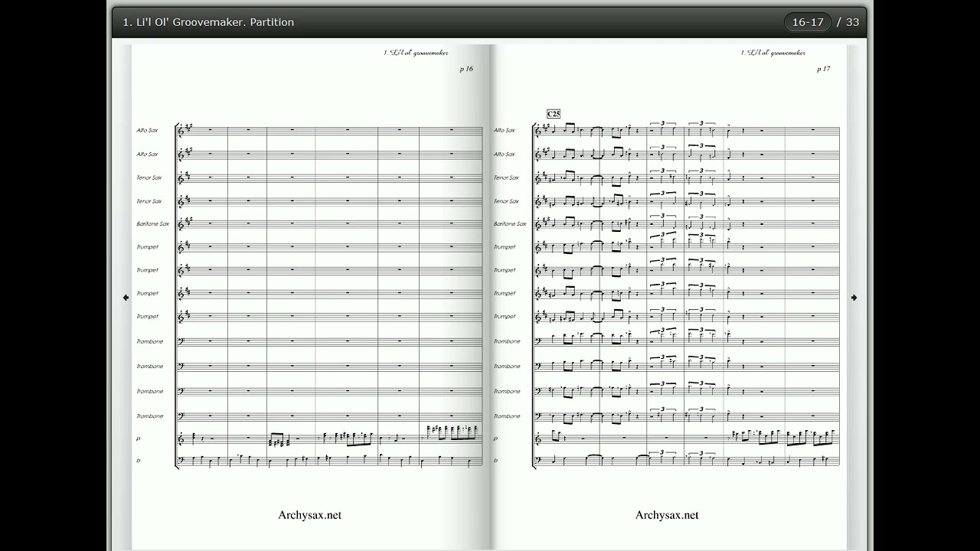Go to the next page with right arrow
Viewport: 980px width, 551px height.
tap(854, 298)
